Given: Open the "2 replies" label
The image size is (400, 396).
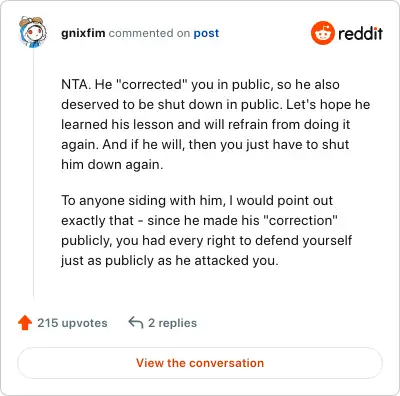Looking at the screenshot, I should 172,323.
